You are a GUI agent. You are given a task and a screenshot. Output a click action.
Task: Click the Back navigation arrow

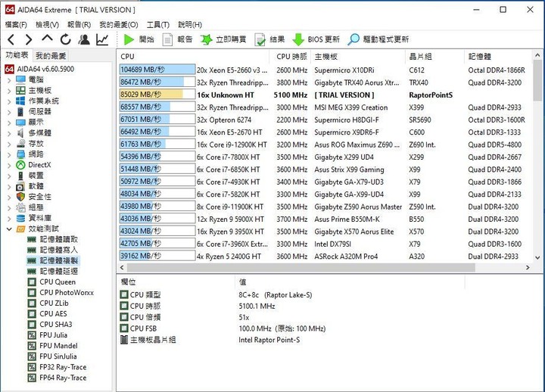[11, 39]
